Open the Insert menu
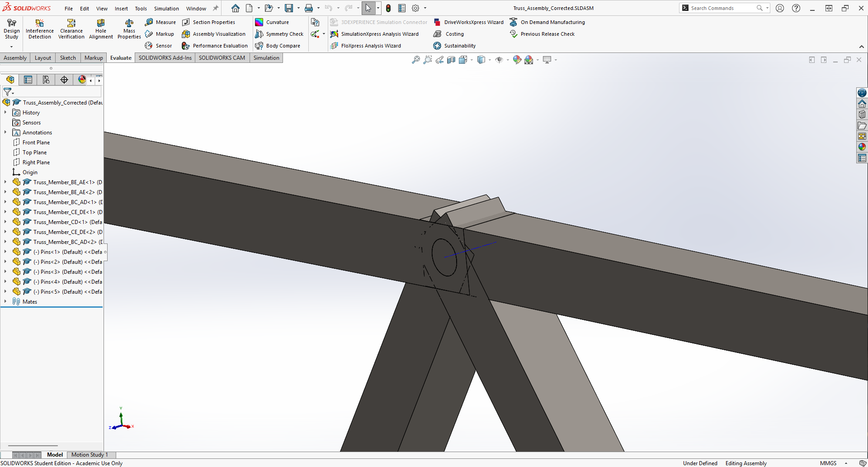This screenshot has height=467, width=868. tap(121, 9)
